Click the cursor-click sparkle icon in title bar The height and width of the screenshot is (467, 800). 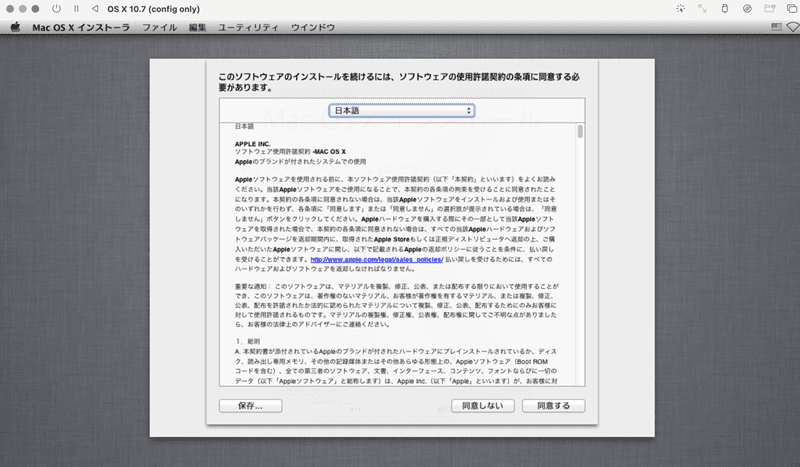[680, 9]
